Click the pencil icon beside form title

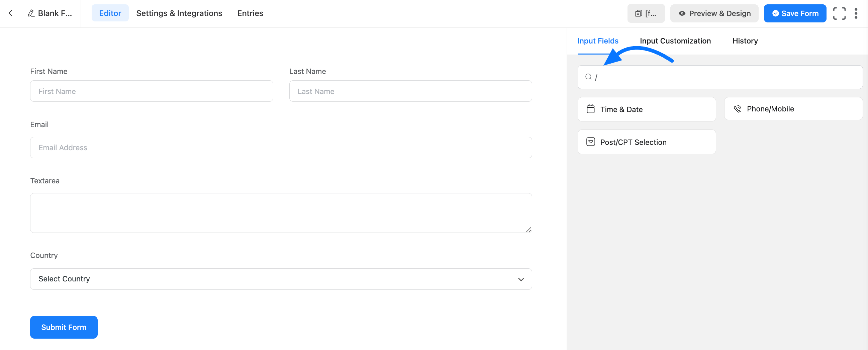(x=31, y=13)
